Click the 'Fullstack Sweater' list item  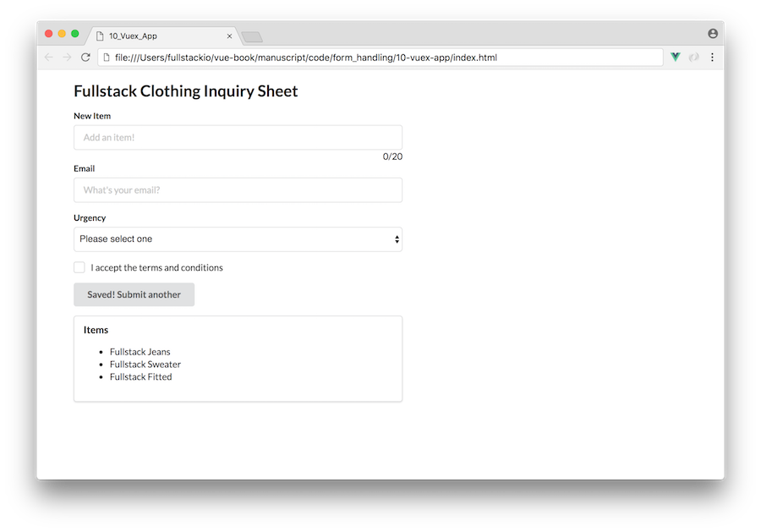145,365
